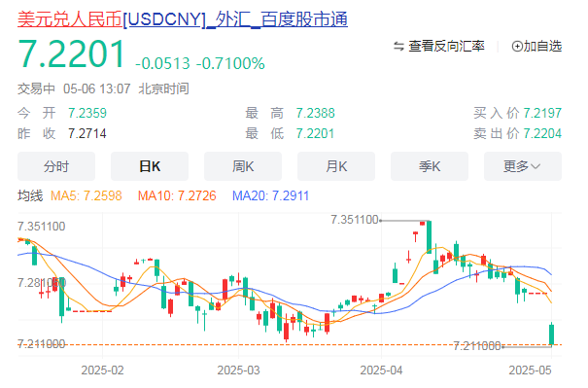The width and height of the screenshot is (588, 388).
Task: Click the swap arrows icon for reverse rate
Action: (x=398, y=47)
